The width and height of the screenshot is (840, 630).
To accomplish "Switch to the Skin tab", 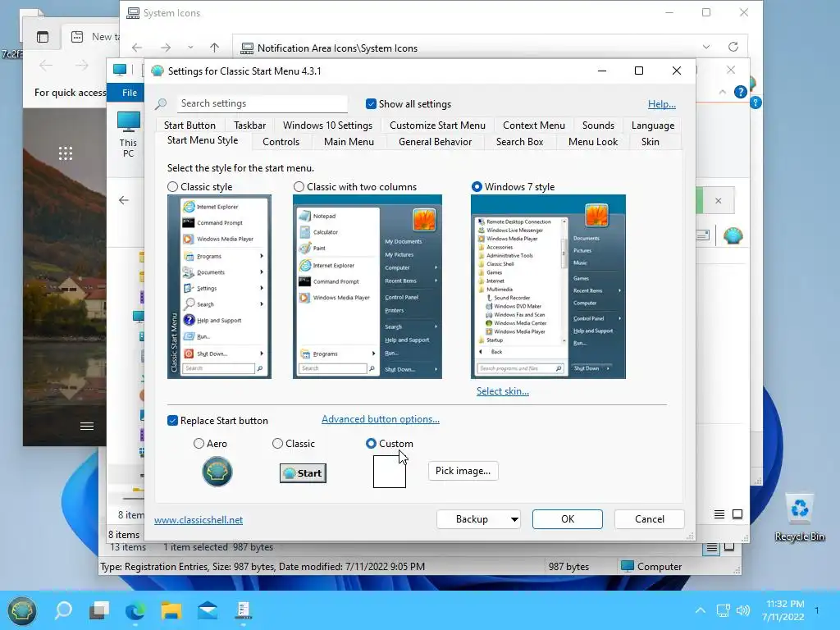I will 651,142.
